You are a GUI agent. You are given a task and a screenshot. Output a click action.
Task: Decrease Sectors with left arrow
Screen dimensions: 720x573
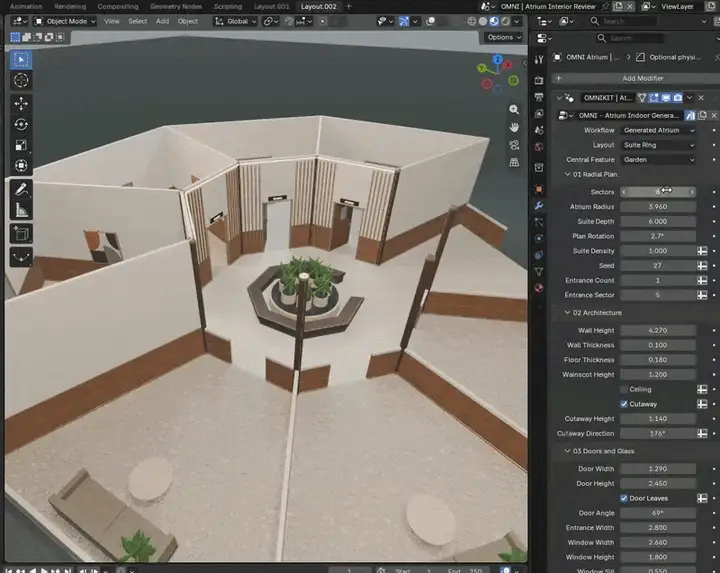624,192
